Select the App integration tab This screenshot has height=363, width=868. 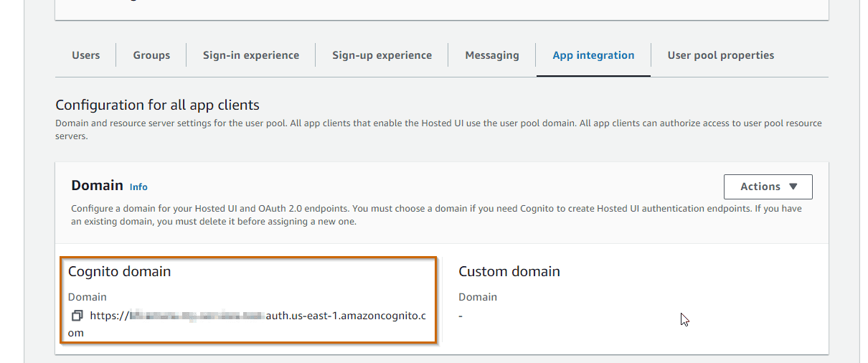(593, 55)
